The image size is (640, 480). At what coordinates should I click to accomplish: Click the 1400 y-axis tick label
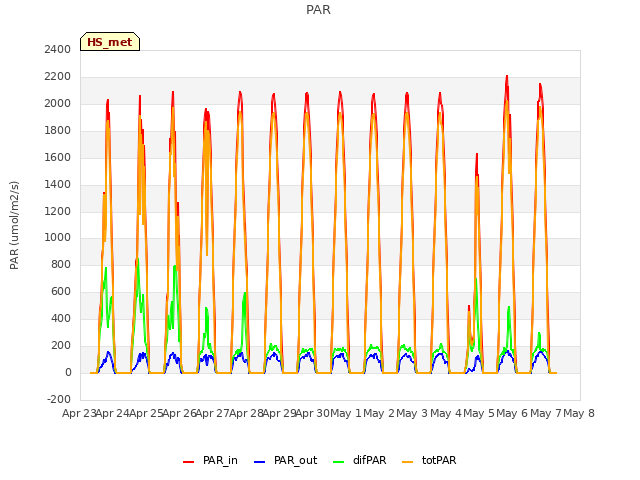(58, 184)
